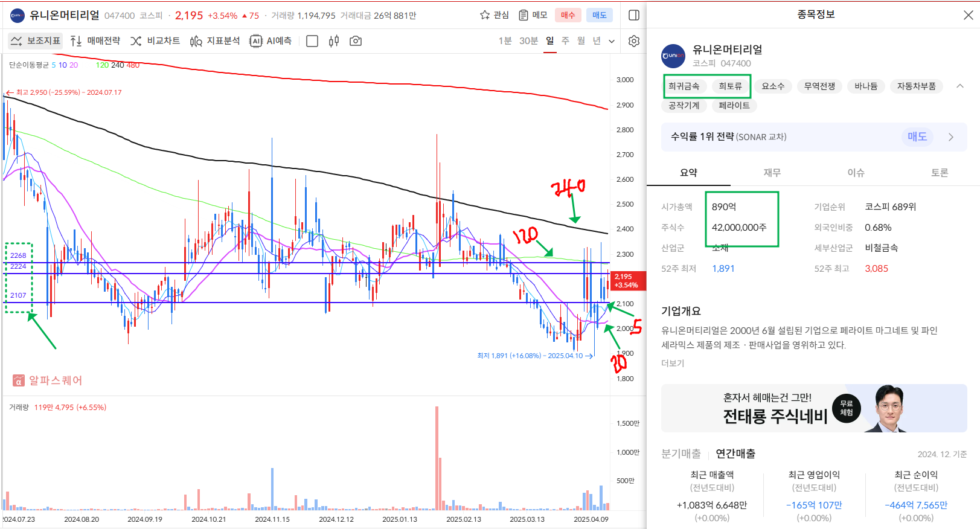
Task: Capture chart with camera icon
Action: click(x=356, y=41)
